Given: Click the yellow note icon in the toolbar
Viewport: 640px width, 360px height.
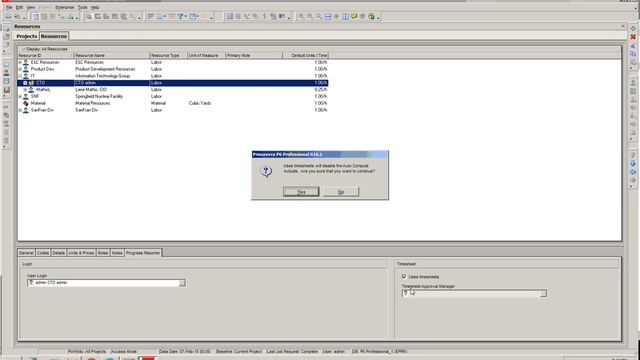Looking at the screenshot, I should [x=354, y=16].
